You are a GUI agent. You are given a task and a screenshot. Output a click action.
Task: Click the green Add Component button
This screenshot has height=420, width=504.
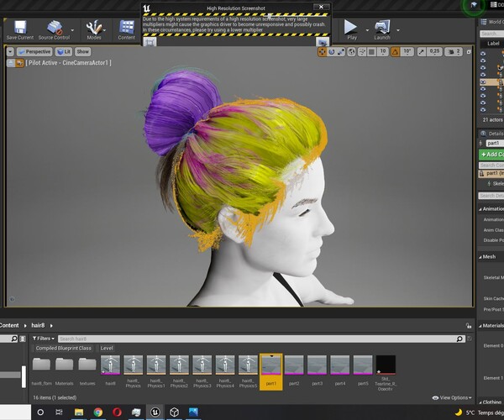[x=491, y=155]
